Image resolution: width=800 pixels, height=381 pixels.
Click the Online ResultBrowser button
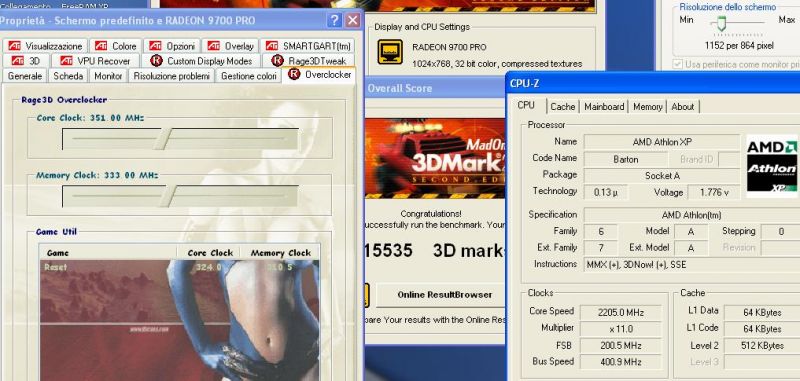click(444, 295)
